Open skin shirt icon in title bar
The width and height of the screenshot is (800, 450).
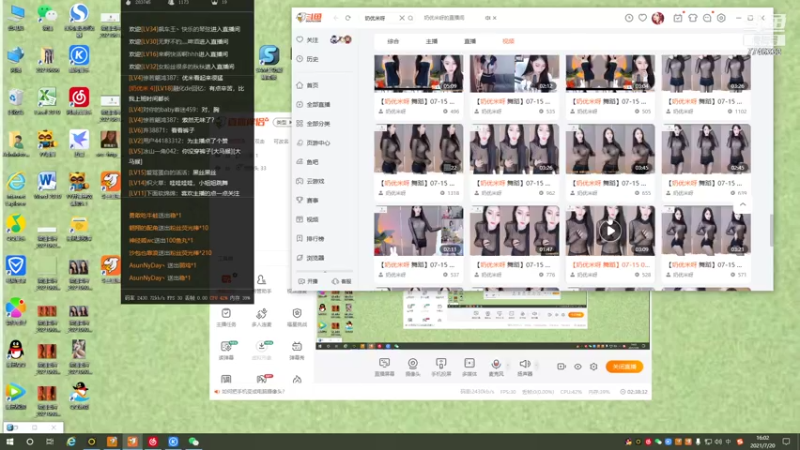coord(692,18)
